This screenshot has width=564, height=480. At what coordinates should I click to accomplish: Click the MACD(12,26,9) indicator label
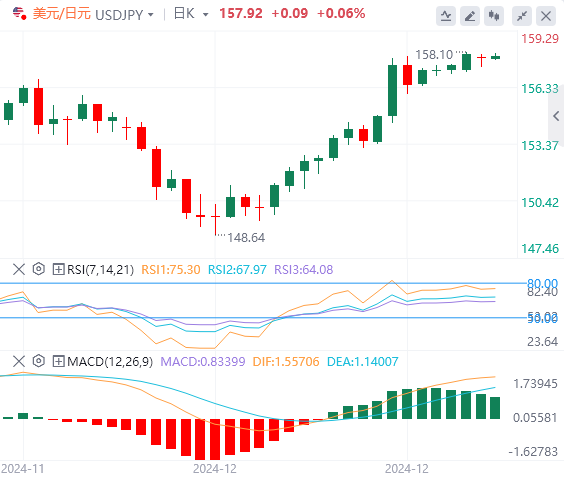[110, 362]
